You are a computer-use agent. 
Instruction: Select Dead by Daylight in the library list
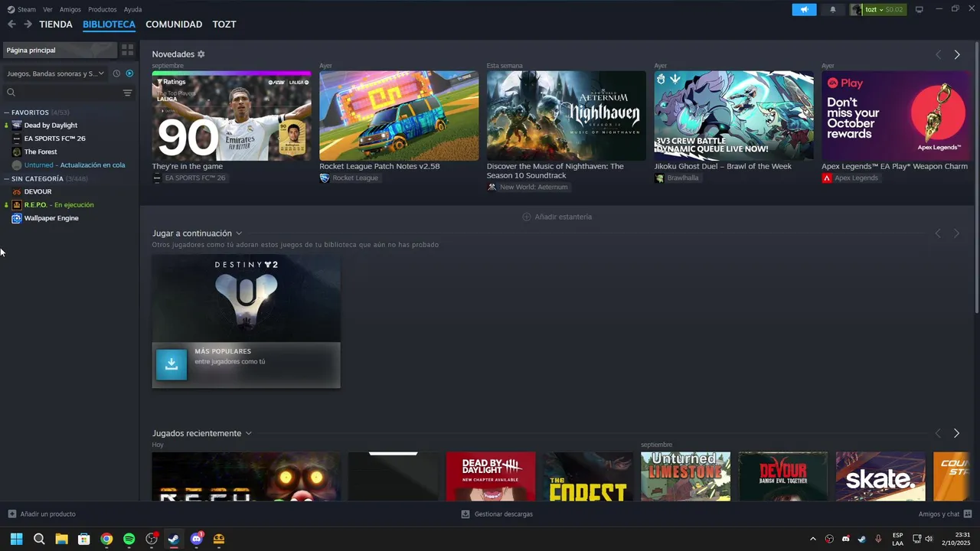[51, 126]
